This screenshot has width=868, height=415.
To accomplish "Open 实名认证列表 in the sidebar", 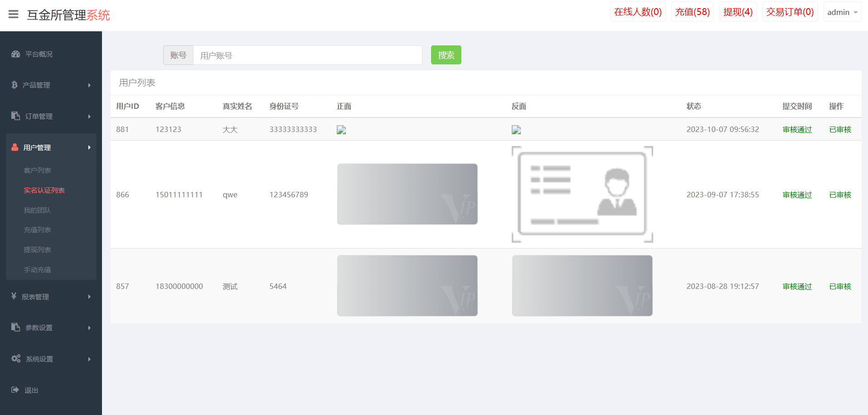I will pyautogui.click(x=44, y=190).
